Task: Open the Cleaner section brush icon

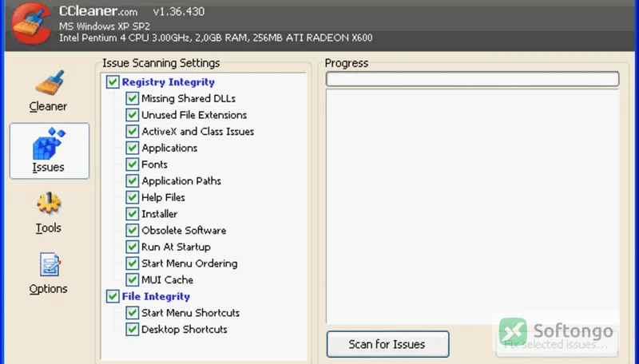Action: [x=50, y=83]
